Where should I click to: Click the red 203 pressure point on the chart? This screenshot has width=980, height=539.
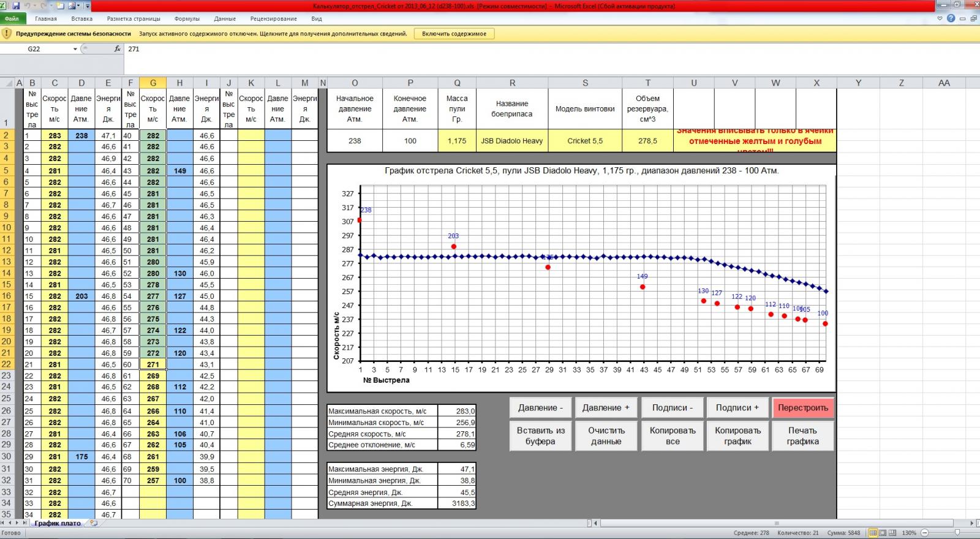pyautogui.click(x=454, y=246)
